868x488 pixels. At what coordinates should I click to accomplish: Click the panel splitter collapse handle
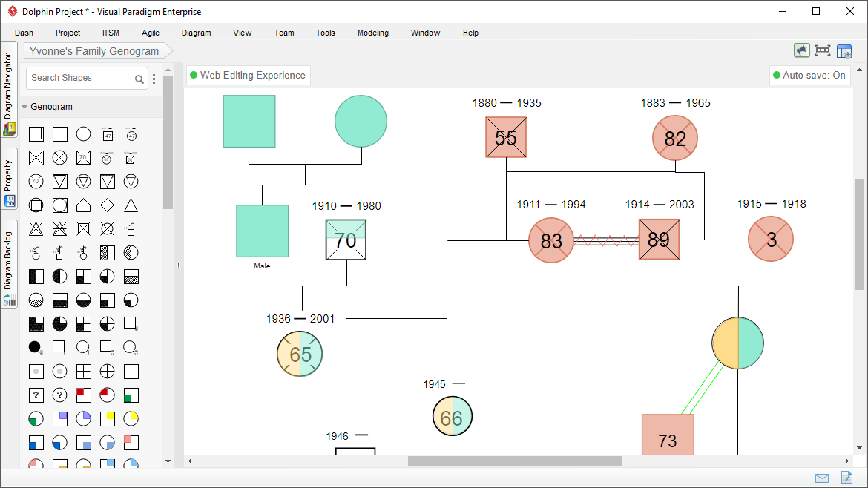tap(179, 265)
